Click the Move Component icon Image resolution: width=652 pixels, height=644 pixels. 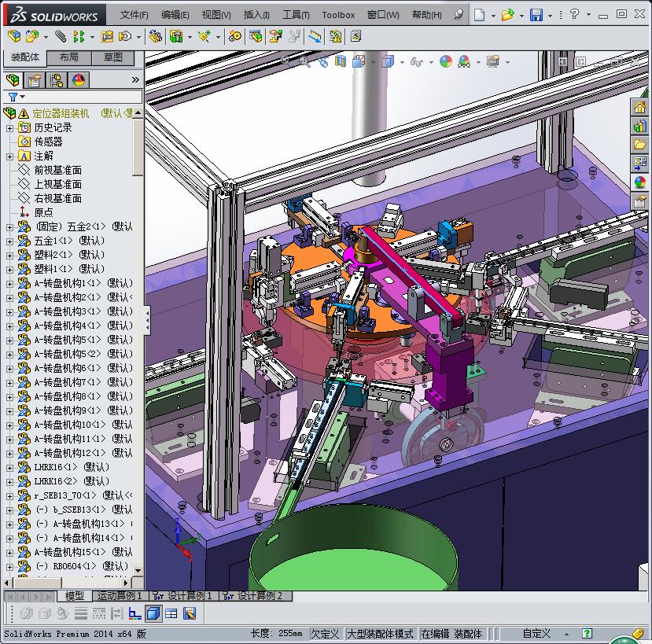(125, 37)
